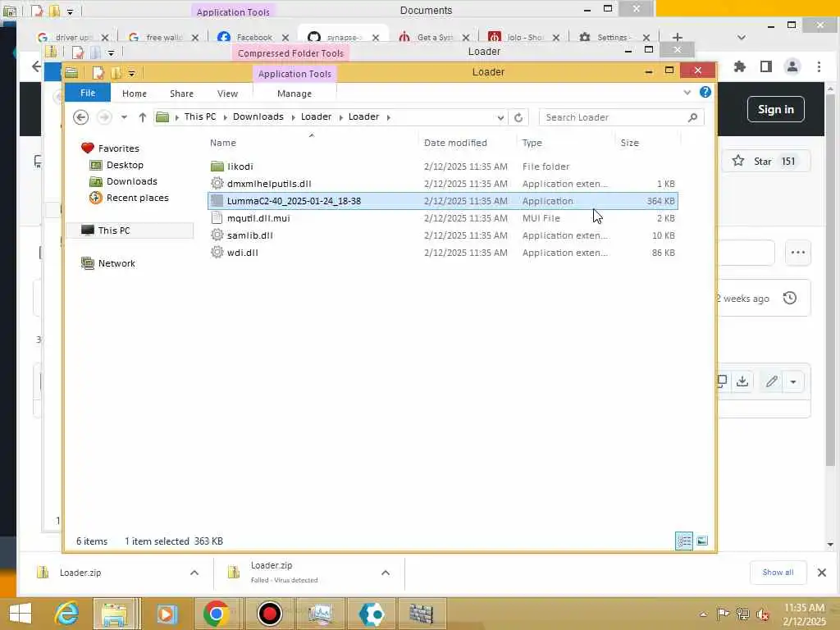Toggle the Chrome side panel icon
This screenshot has width=840, height=630.
pos(766,67)
